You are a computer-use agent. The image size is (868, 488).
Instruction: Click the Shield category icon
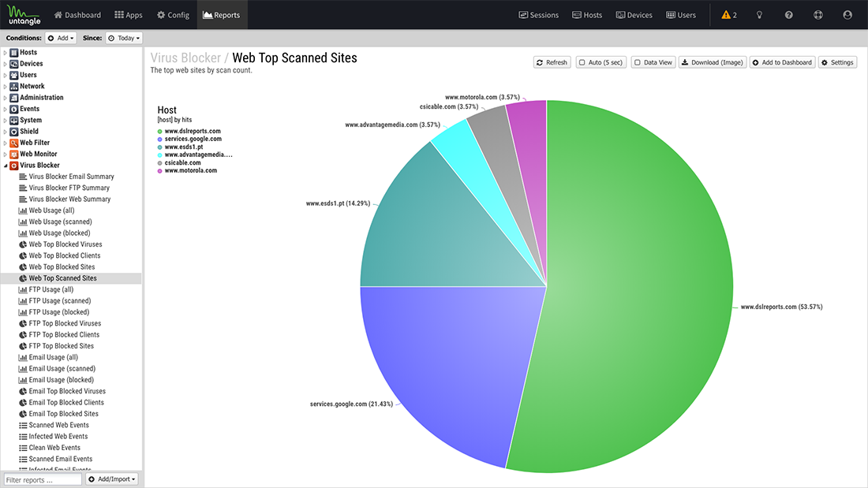(x=14, y=132)
